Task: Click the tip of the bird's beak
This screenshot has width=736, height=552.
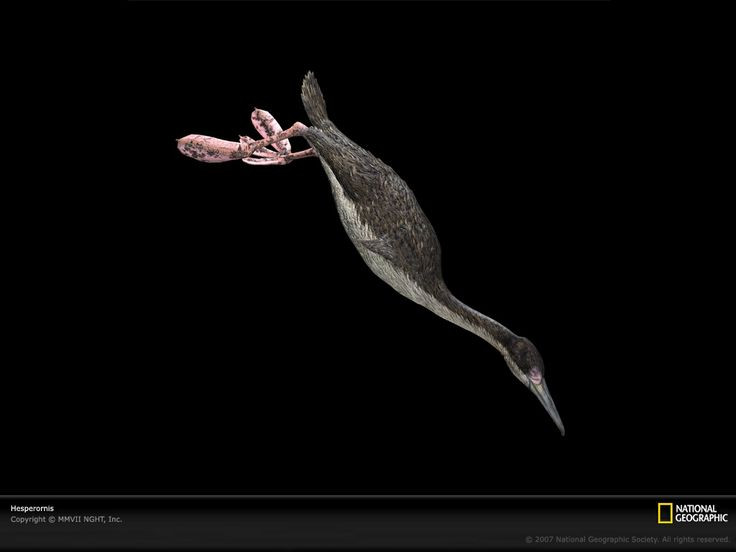Action: tap(561, 431)
